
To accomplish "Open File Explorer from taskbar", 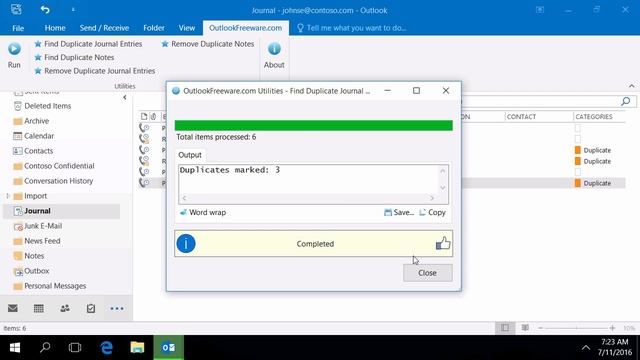I will click(137, 348).
